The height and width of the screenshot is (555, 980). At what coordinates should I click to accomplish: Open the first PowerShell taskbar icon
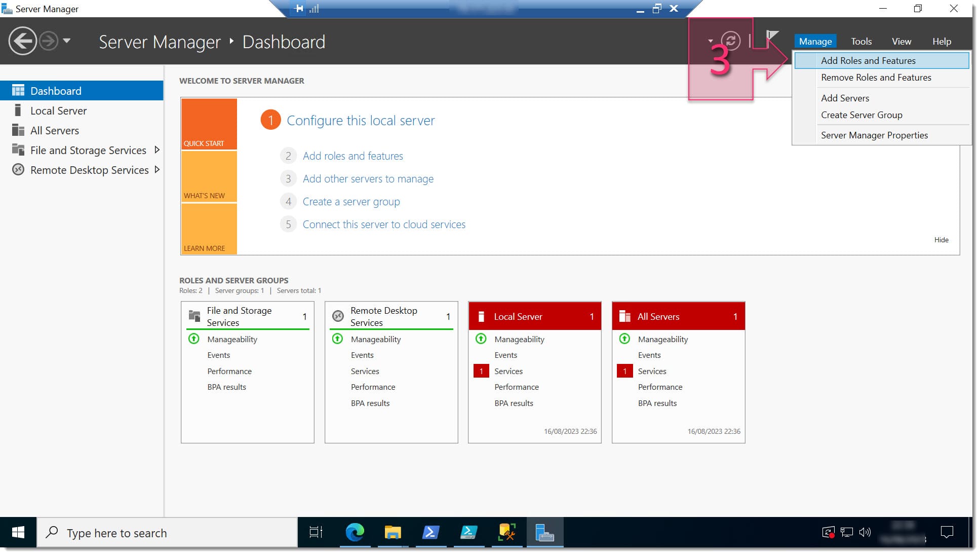(430, 532)
